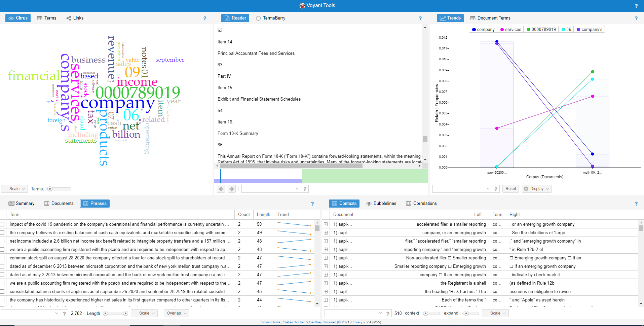Check the 'dated as of december 6 2013' row
The height and width of the screenshot is (326, 644).
point(3,266)
